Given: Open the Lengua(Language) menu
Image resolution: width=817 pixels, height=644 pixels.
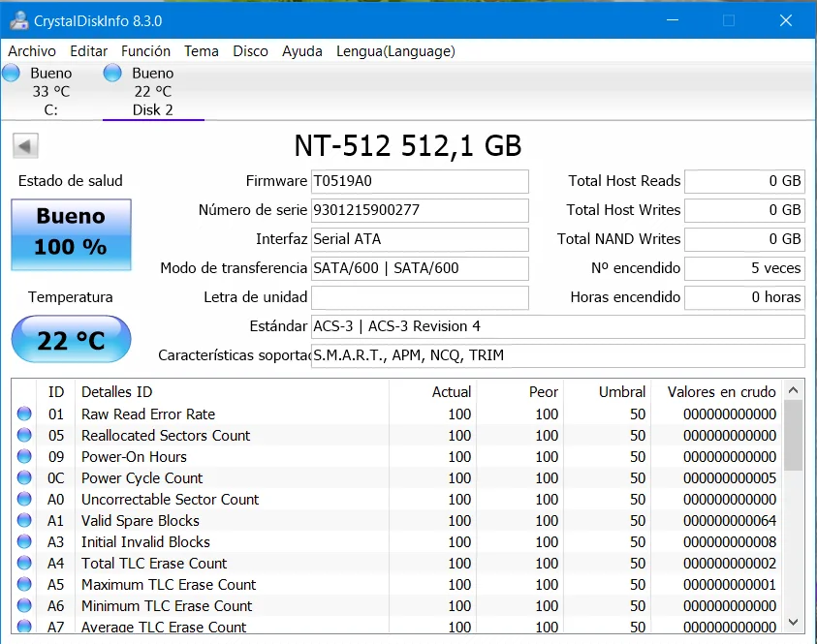Looking at the screenshot, I should tap(395, 51).
